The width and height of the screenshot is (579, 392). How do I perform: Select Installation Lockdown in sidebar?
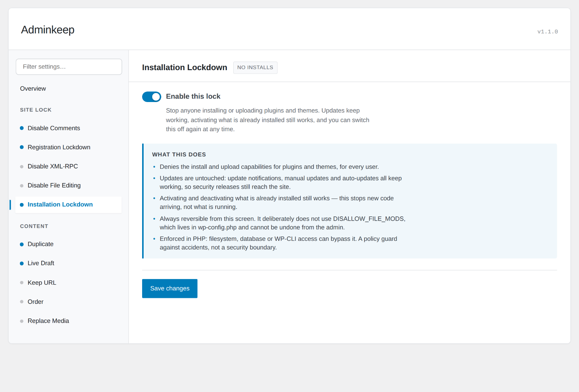pos(69,205)
